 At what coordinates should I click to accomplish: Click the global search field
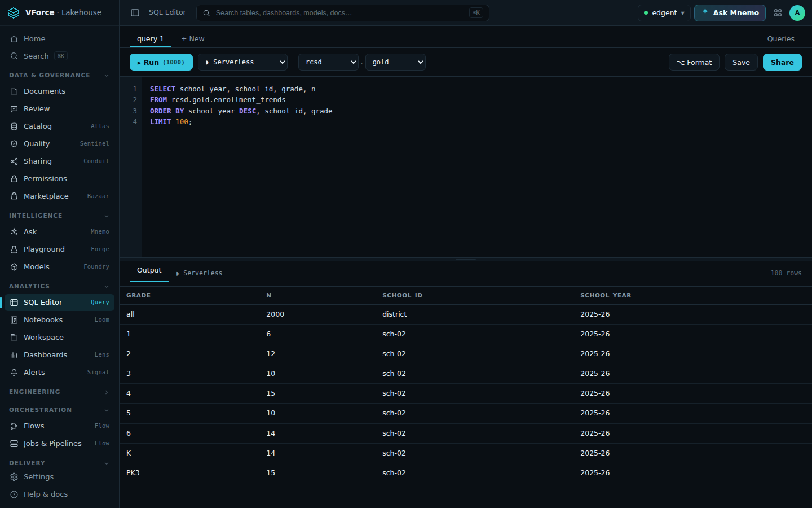pos(343,12)
